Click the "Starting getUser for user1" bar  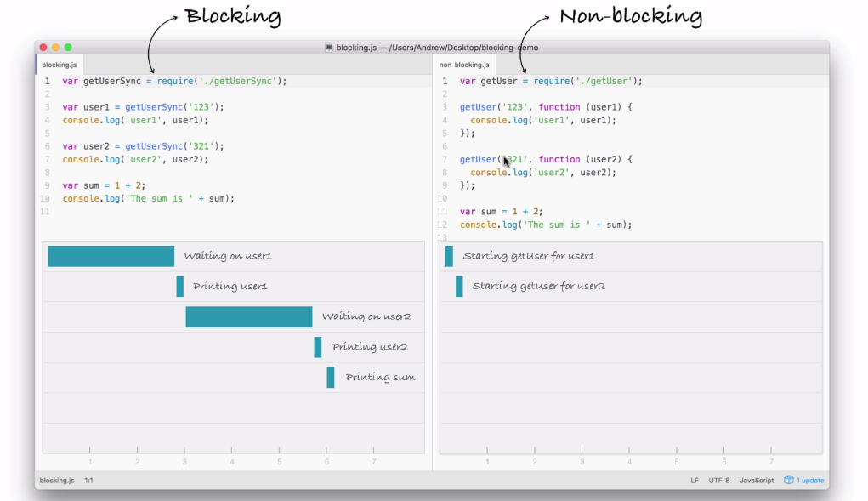click(449, 256)
